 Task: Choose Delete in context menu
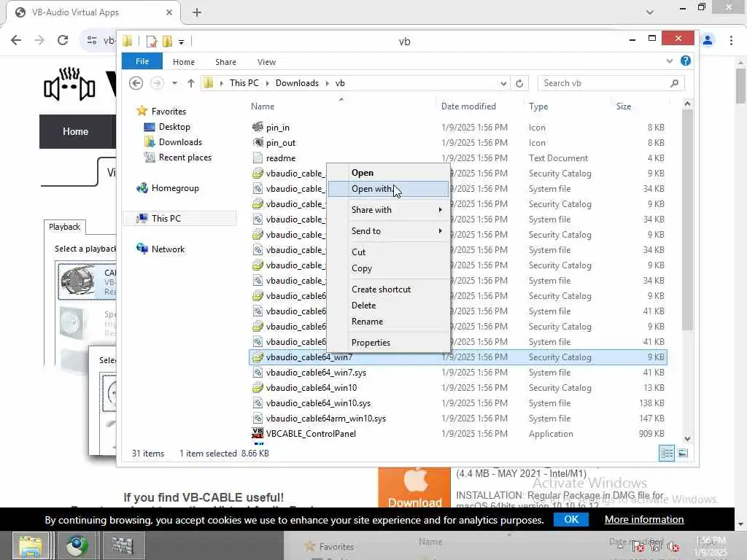pyautogui.click(x=388, y=306)
